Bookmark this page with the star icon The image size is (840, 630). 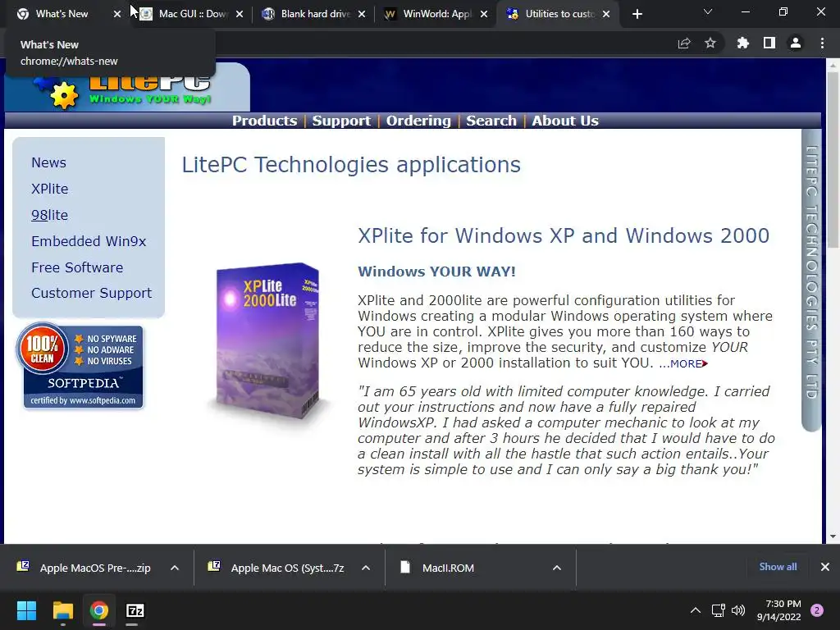710,43
